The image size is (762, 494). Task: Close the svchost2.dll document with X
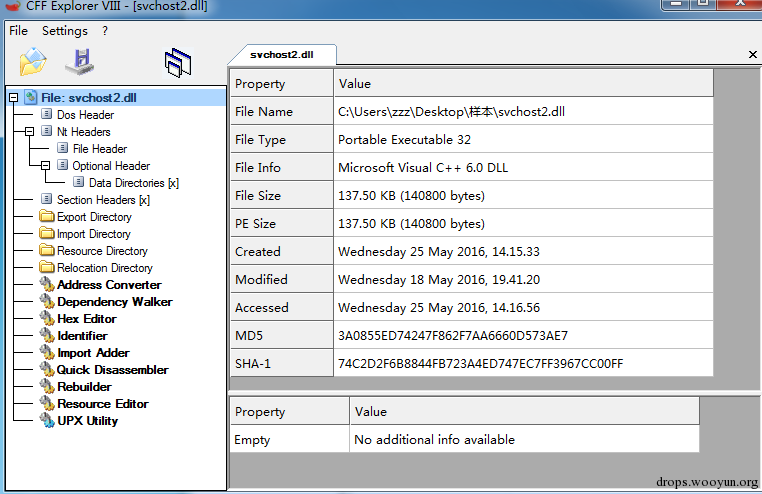pyautogui.click(x=753, y=54)
